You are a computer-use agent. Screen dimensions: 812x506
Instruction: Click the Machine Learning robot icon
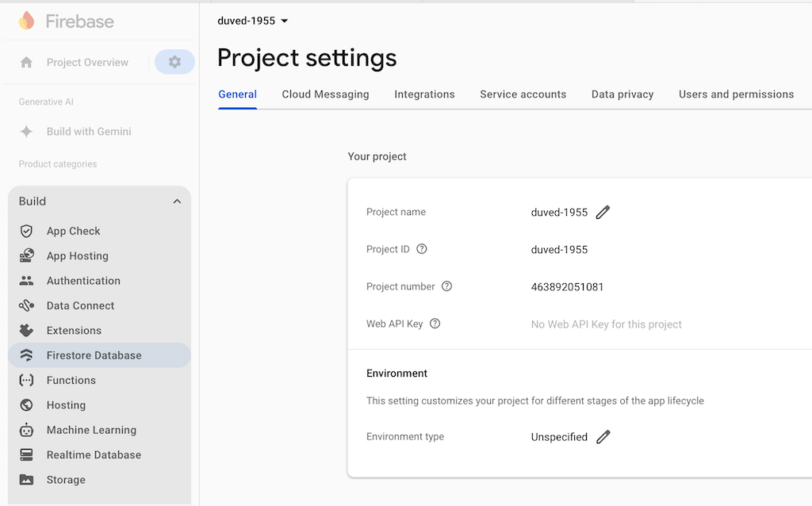coord(26,430)
